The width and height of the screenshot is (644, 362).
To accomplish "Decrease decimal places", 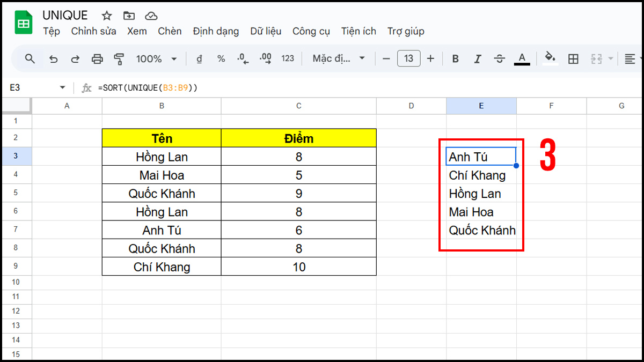I will [243, 59].
